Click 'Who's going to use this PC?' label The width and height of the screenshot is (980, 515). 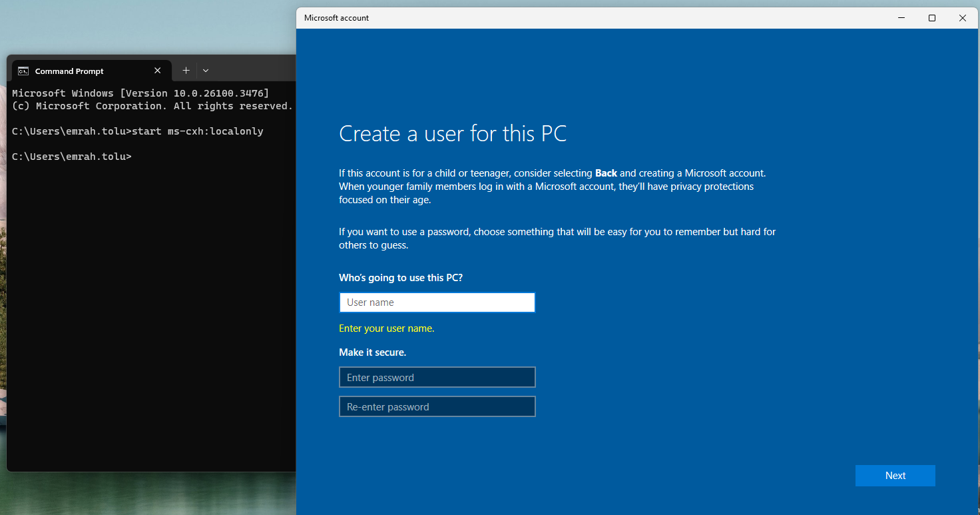[401, 277]
